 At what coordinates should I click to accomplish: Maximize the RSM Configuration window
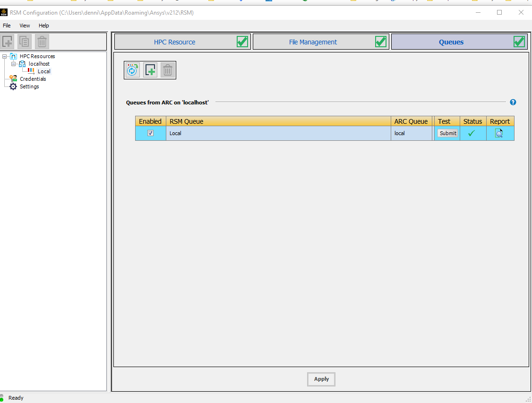pyautogui.click(x=499, y=13)
